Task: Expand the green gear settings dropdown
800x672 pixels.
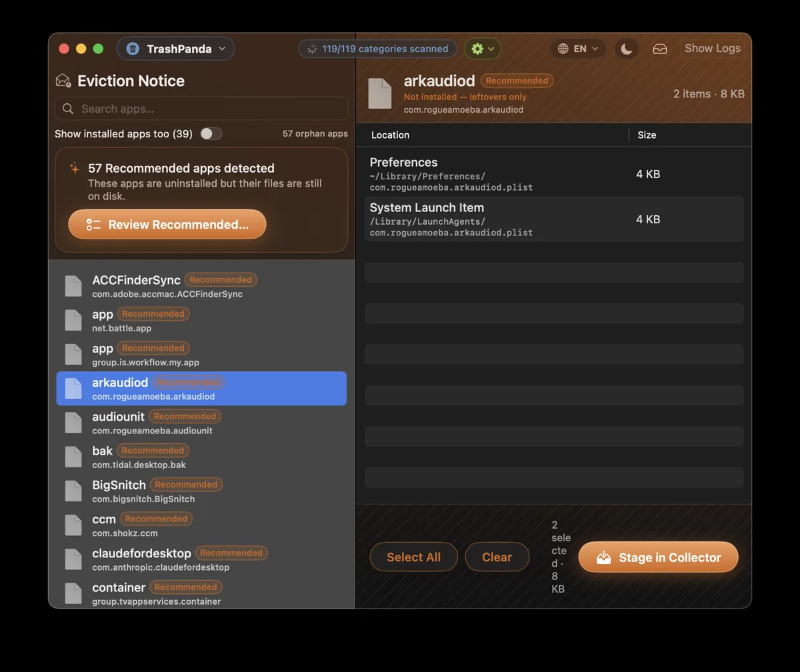Action: [x=483, y=49]
